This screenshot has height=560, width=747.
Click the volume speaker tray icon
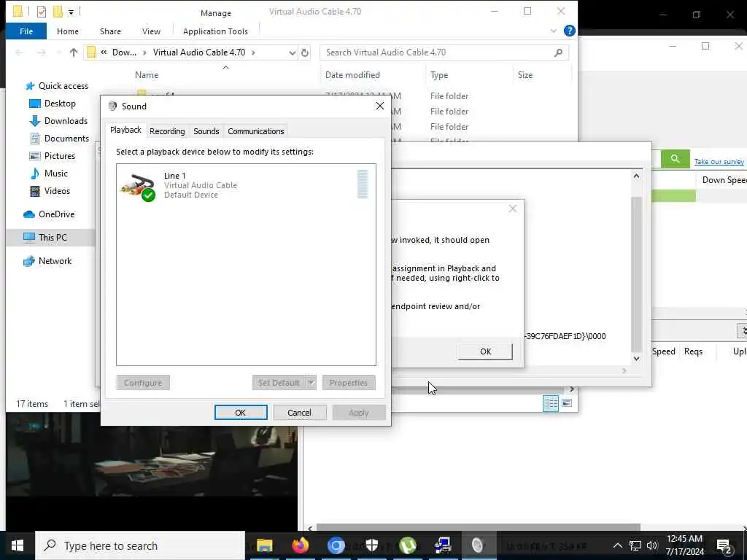652,545
